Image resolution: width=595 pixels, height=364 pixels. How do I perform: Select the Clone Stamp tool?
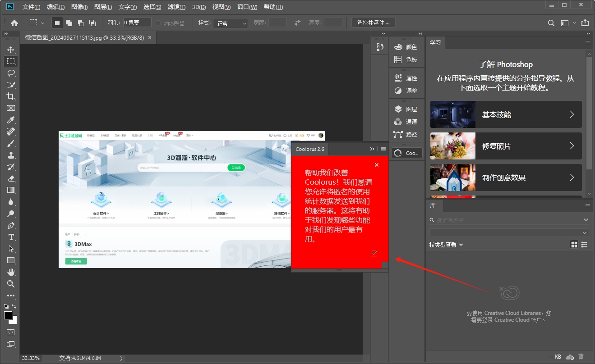coord(11,155)
